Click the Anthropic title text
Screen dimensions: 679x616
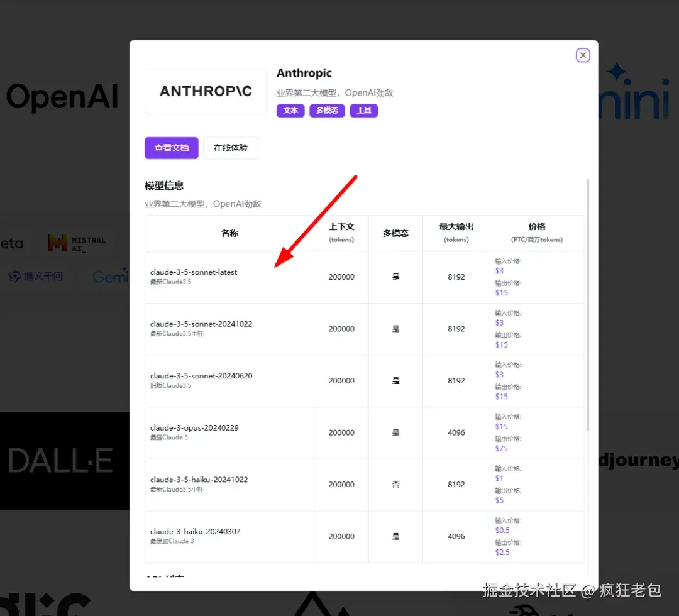304,73
